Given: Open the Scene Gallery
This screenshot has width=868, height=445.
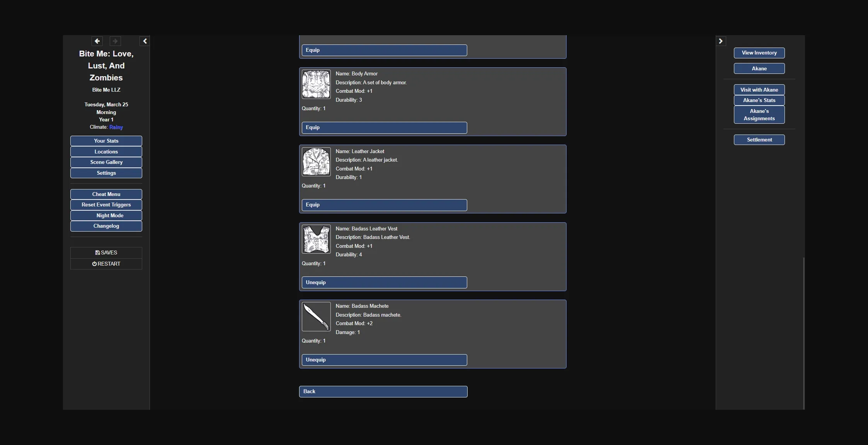Looking at the screenshot, I should coord(106,162).
